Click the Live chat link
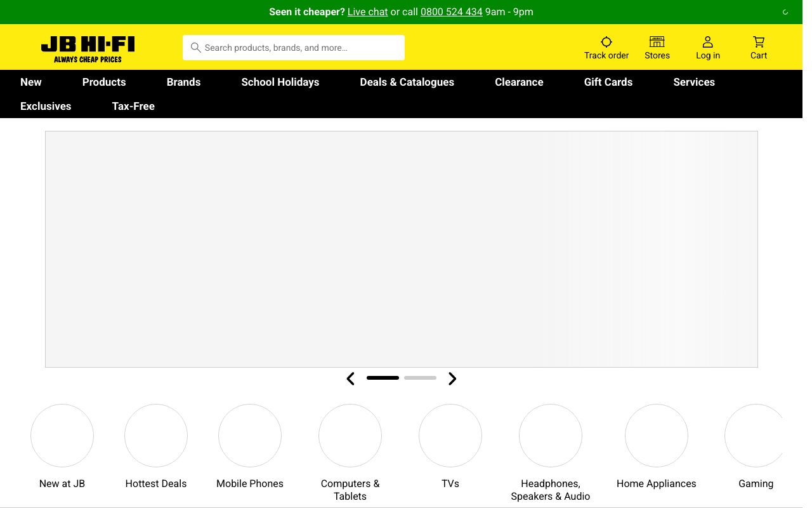The image size is (812, 508). coord(367,12)
